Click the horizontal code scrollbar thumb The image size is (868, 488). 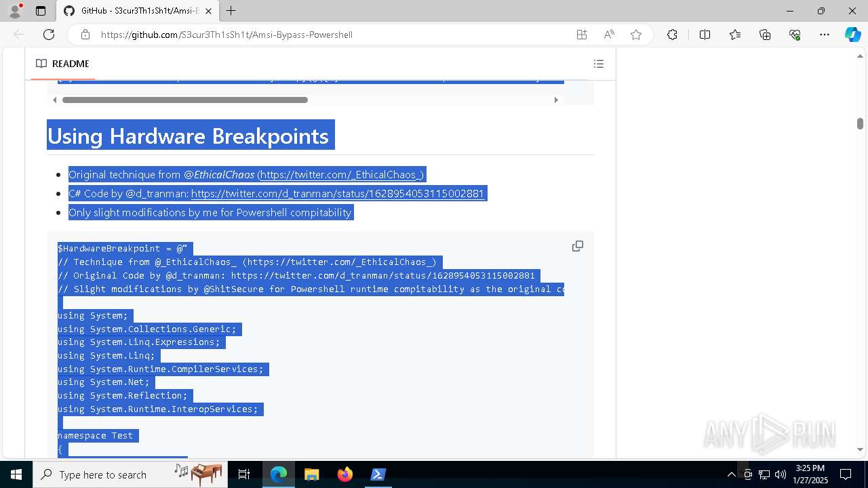click(x=185, y=100)
